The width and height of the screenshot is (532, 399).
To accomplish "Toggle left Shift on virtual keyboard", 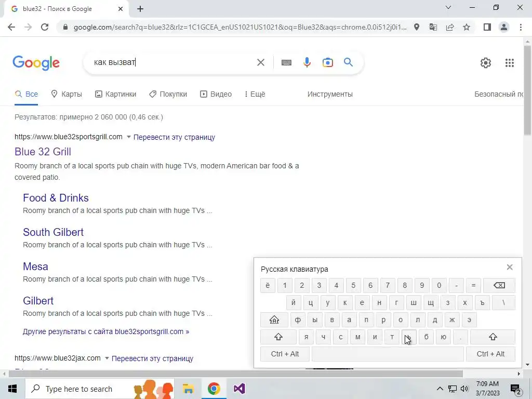I will [278, 337].
